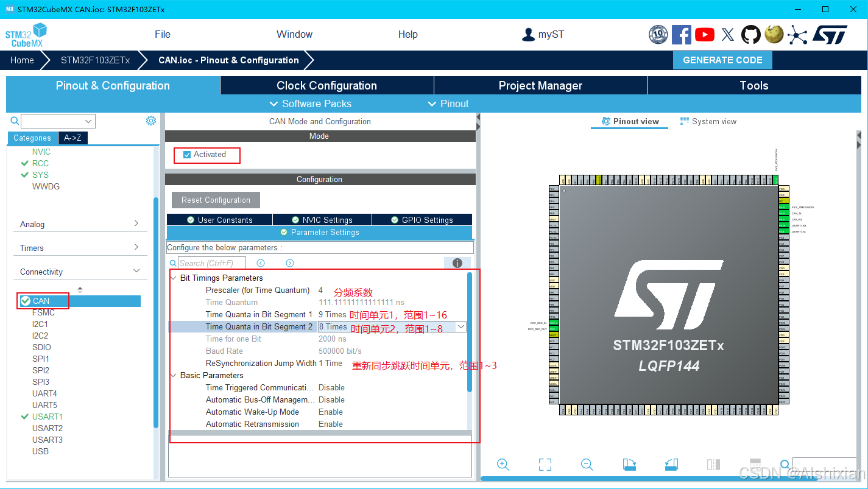This screenshot has height=489, width=868.
Task: Collapse Bit Timings Parameters group
Action: (x=174, y=278)
